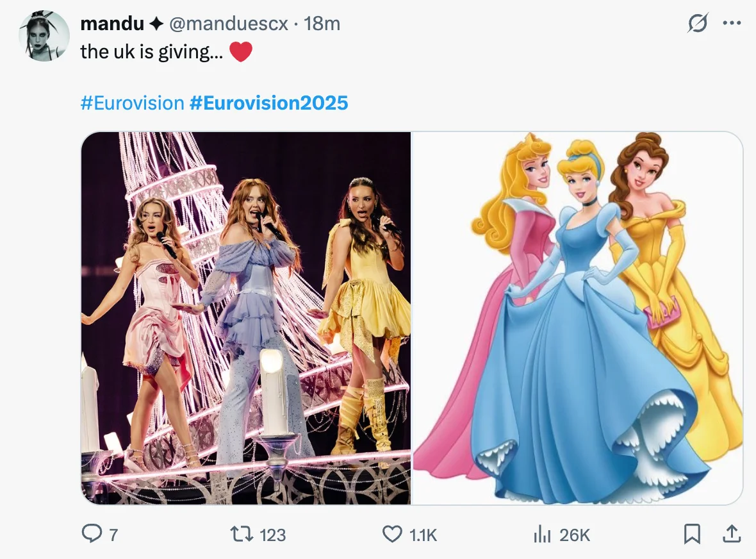The height and width of the screenshot is (559, 756).
Task: Click the sparkle badge beside mandu
Action: 156,24
